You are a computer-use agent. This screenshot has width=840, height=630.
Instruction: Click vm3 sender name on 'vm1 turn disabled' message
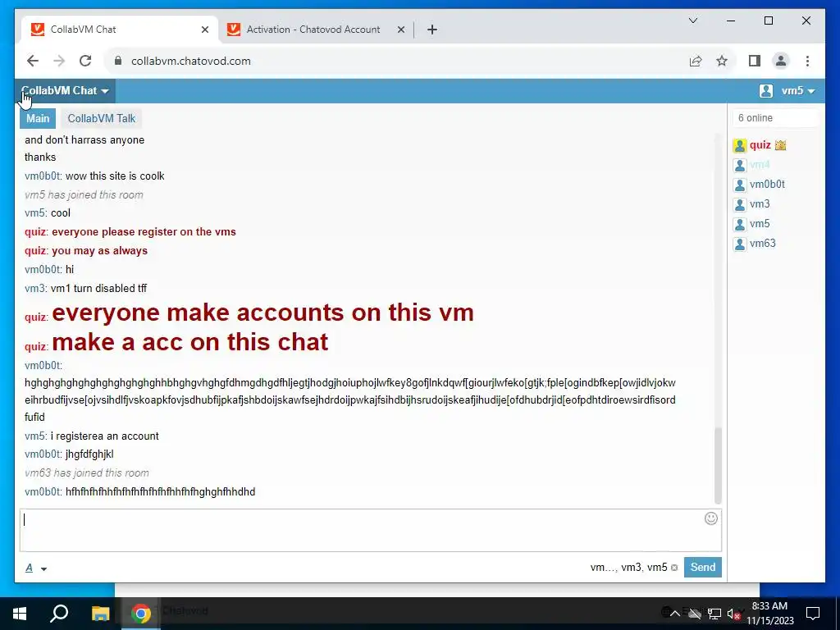pos(34,288)
